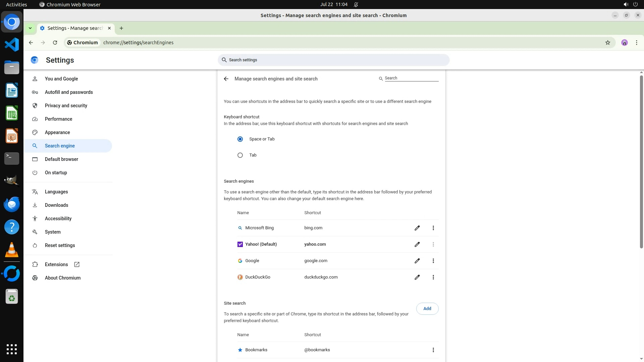Reload the settings page
This screenshot has width=644, height=362.
click(55, 43)
